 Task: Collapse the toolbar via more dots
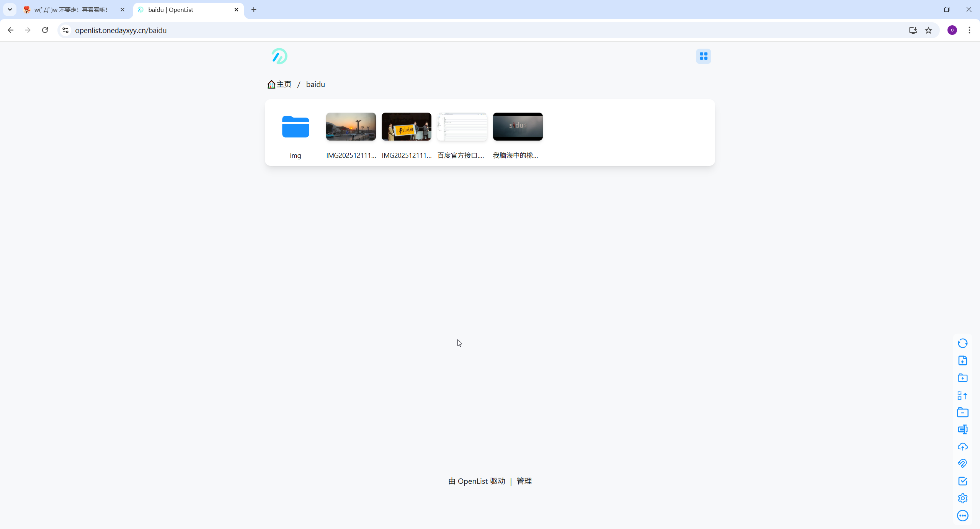[x=962, y=516]
